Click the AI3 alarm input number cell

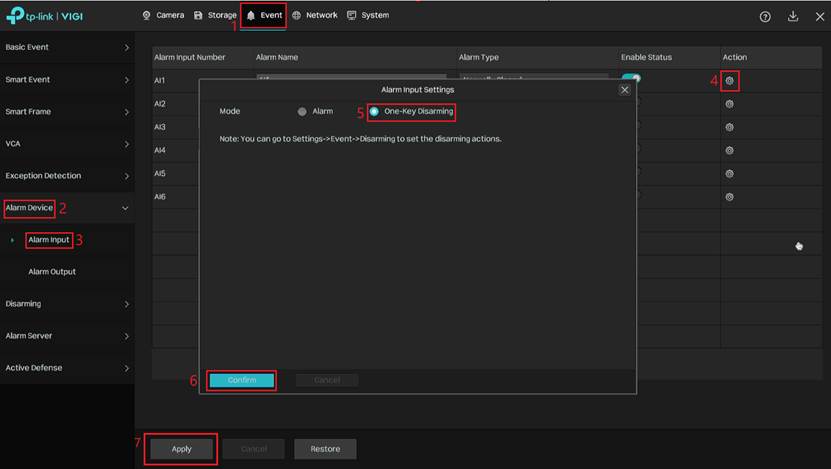click(x=160, y=127)
